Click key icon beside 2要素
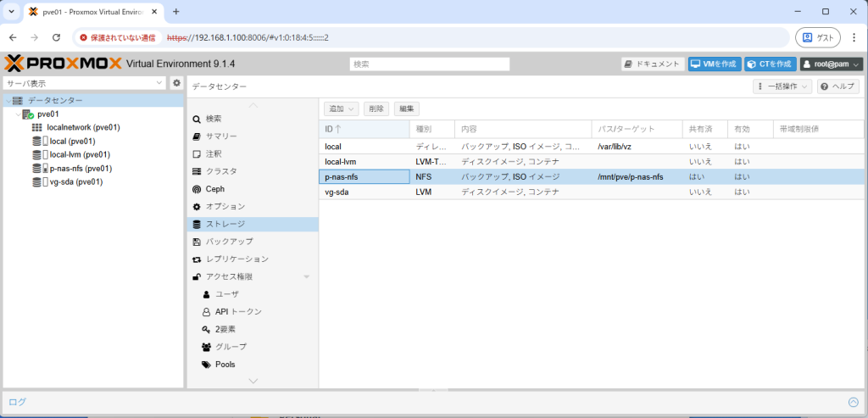Image resolution: width=868 pixels, height=418 pixels. click(x=206, y=330)
